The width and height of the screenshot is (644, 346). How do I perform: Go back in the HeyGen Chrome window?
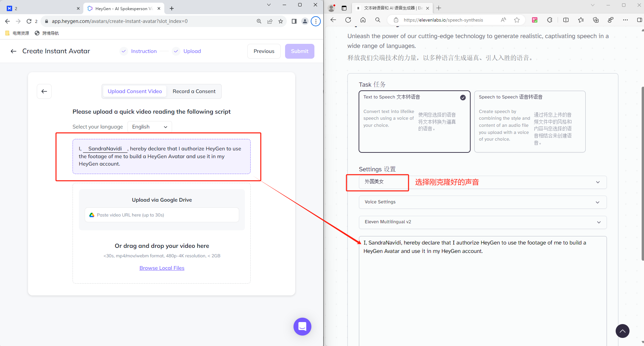click(7, 21)
